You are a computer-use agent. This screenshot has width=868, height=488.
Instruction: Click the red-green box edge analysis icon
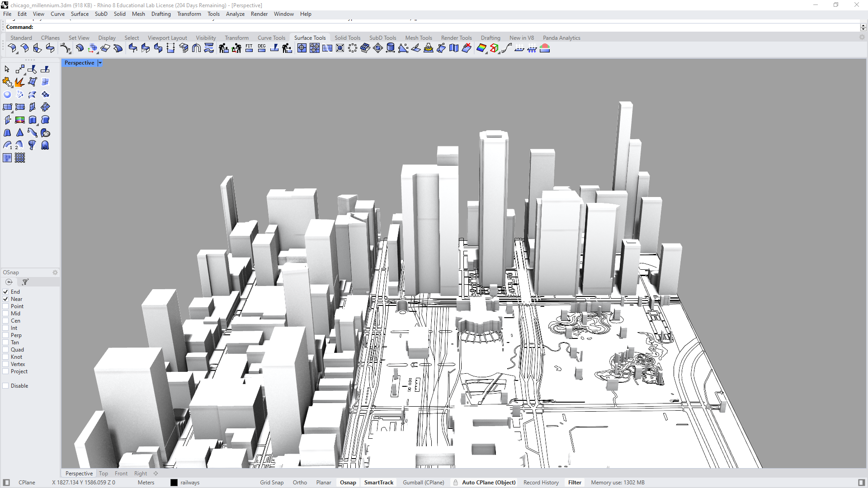tap(494, 48)
